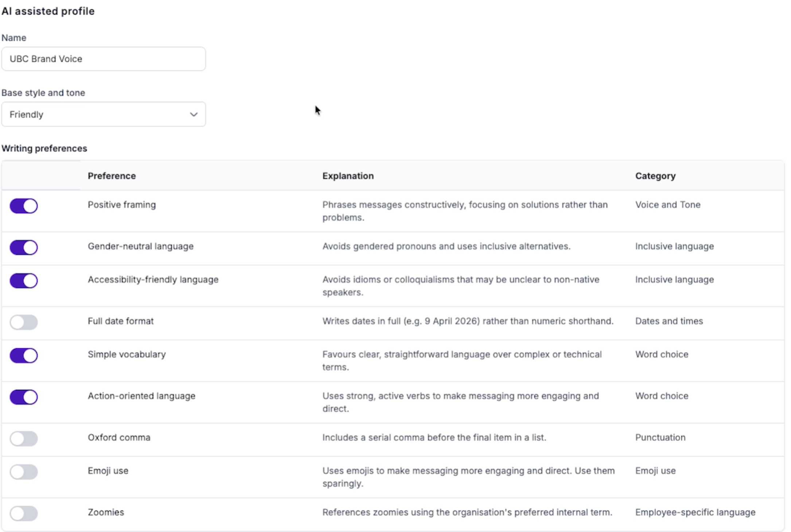Click the Zoomies explanation text
This screenshot has height=532, width=791.
(x=467, y=512)
